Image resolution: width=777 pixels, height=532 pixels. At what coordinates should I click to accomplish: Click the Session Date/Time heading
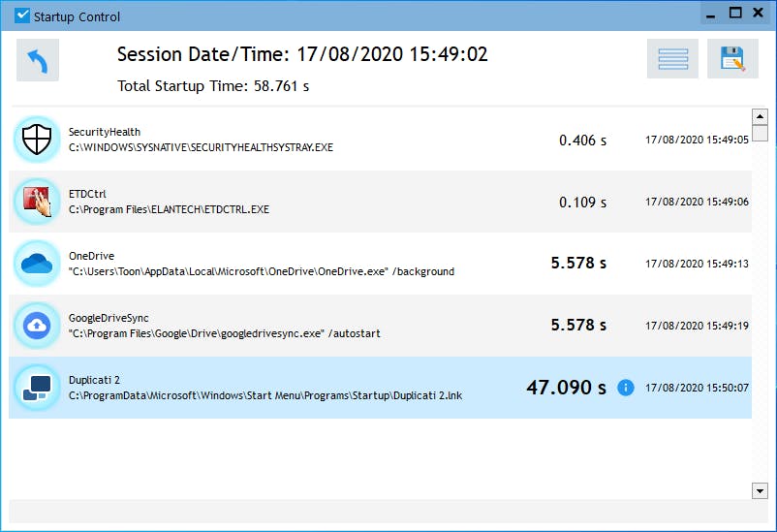[x=302, y=54]
